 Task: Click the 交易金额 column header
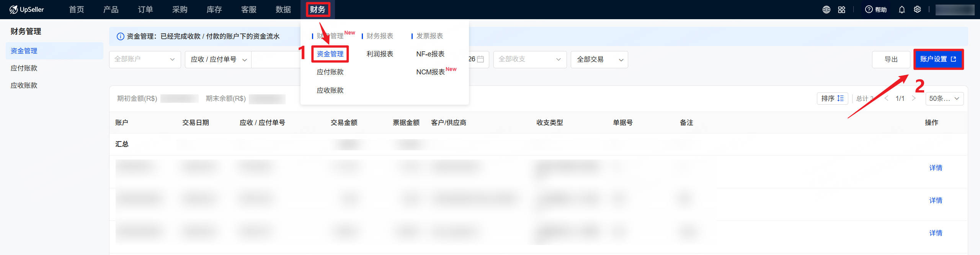(x=344, y=123)
